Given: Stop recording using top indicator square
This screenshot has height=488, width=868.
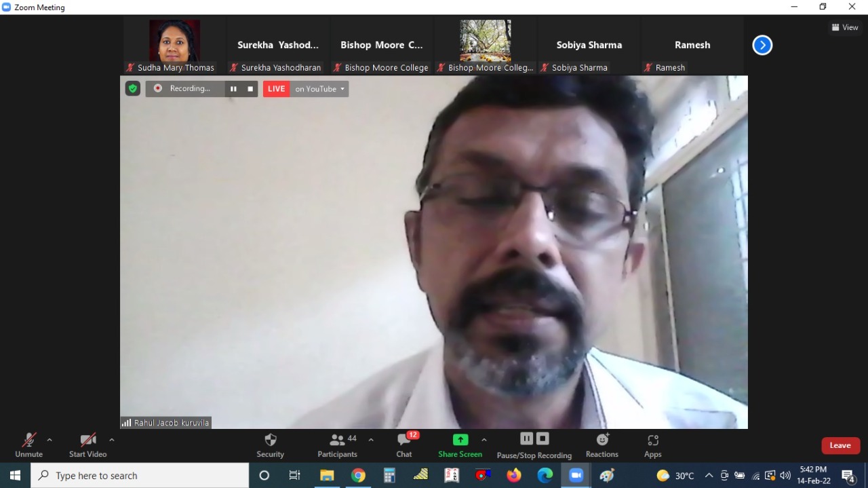Looking at the screenshot, I should click(x=250, y=89).
